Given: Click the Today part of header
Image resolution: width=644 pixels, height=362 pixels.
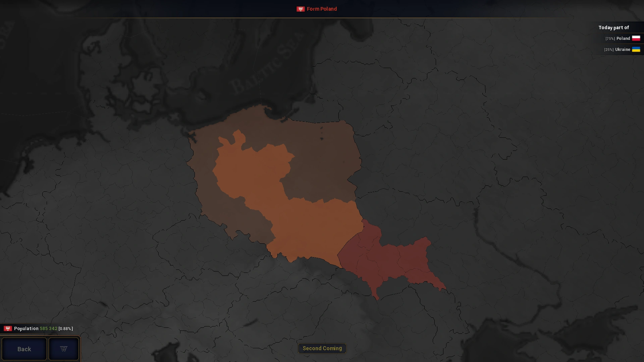Looking at the screenshot, I should point(613,27).
